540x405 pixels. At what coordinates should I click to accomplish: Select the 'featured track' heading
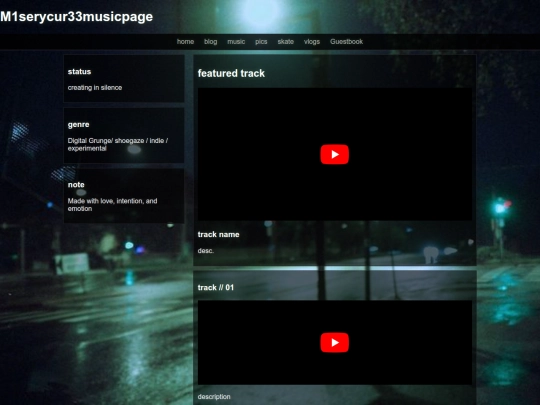point(231,73)
